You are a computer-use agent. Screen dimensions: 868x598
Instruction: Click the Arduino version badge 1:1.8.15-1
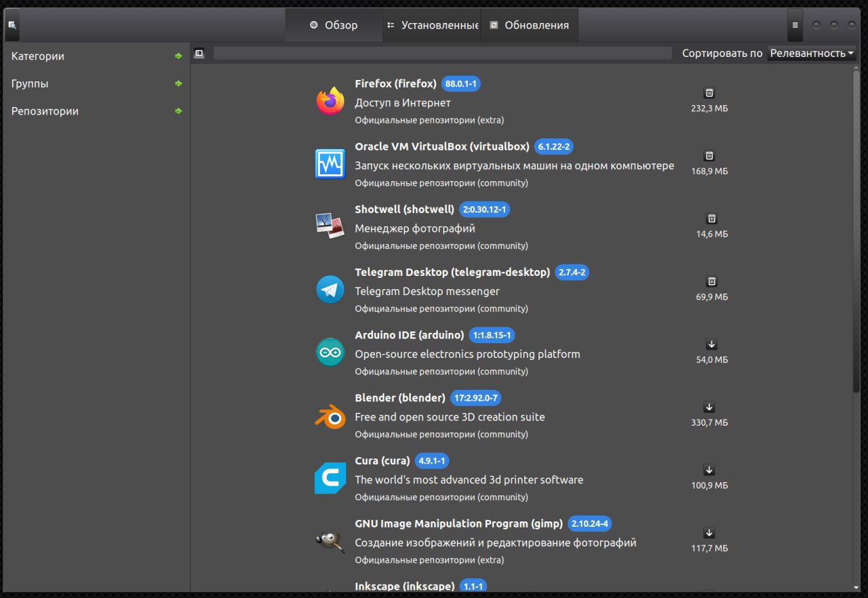(x=492, y=335)
